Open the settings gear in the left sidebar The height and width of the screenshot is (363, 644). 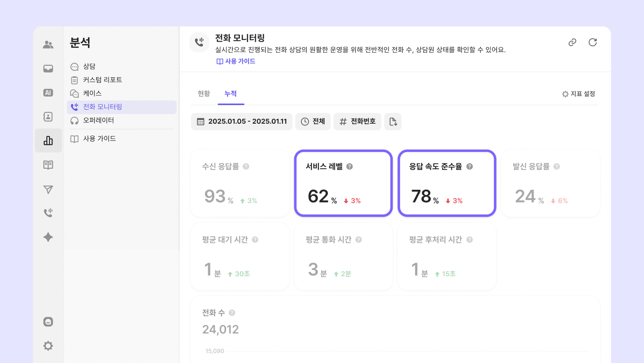tap(48, 346)
